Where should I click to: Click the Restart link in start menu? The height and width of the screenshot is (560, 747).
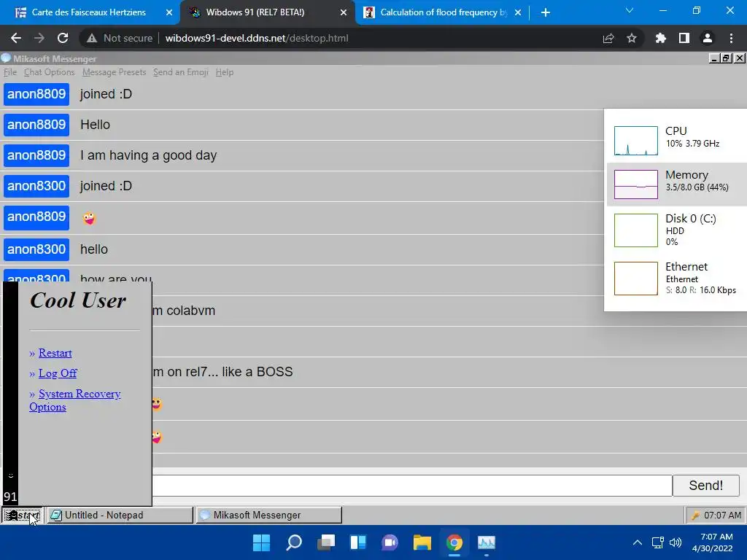point(55,353)
